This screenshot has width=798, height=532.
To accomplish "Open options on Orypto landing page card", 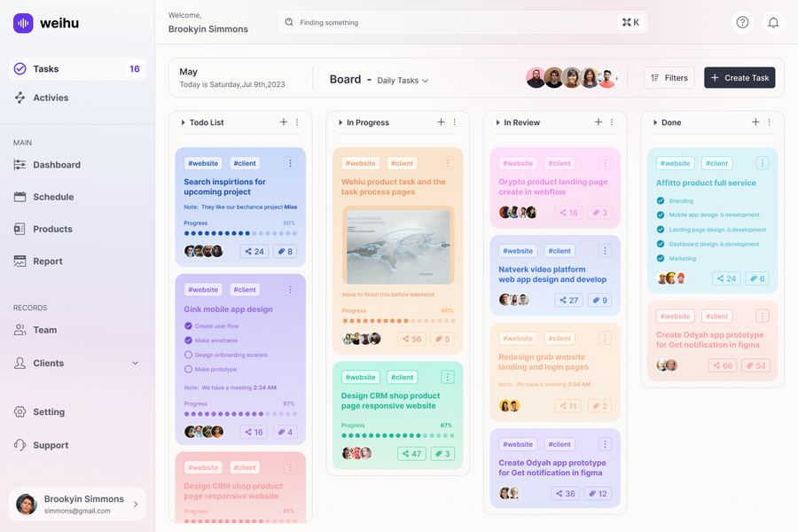I will tap(605, 163).
